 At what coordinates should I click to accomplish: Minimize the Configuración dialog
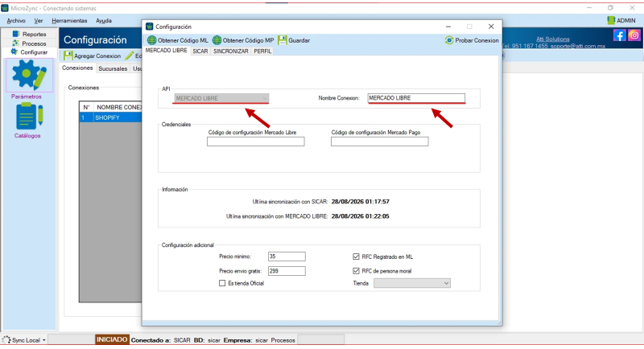click(x=448, y=27)
